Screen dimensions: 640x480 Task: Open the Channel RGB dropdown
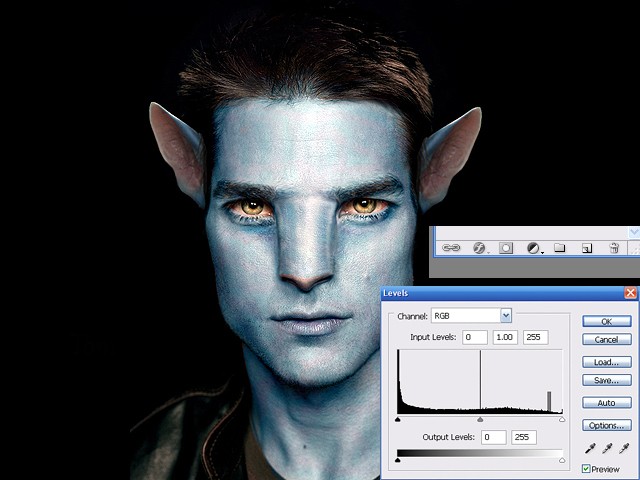click(x=471, y=316)
